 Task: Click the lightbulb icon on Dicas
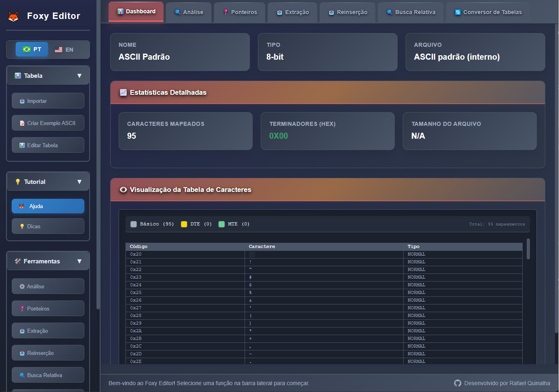22,226
